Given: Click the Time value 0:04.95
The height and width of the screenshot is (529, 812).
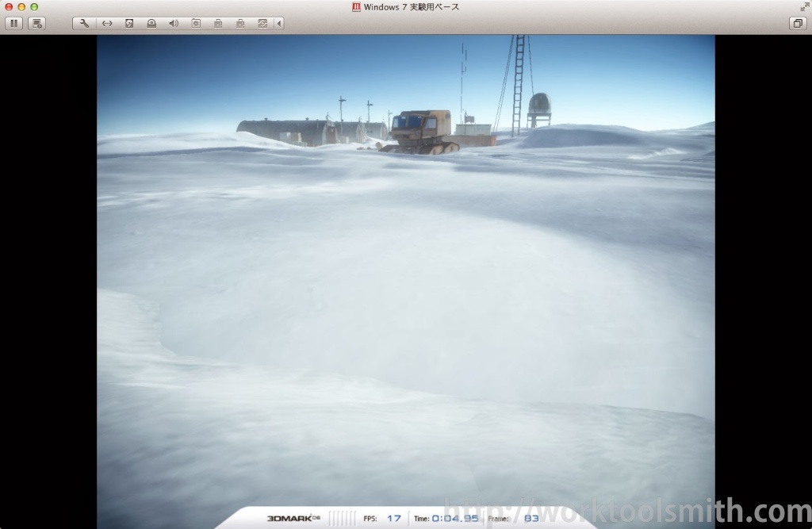Looking at the screenshot, I should [454, 518].
